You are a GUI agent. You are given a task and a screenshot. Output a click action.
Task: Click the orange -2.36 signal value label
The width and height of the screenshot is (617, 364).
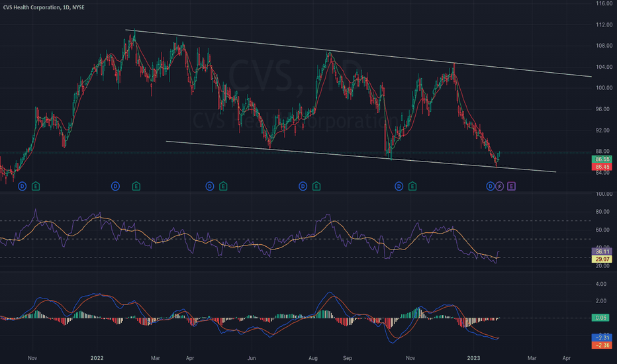click(x=602, y=345)
